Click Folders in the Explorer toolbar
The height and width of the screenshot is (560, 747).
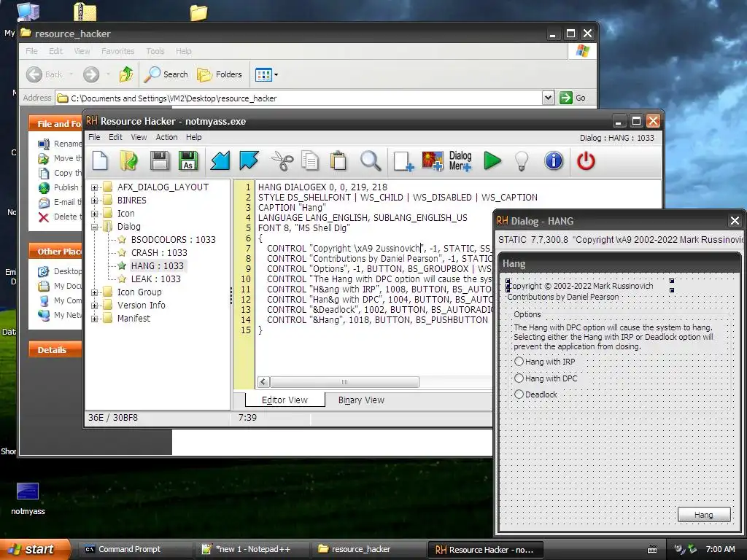coord(220,74)
